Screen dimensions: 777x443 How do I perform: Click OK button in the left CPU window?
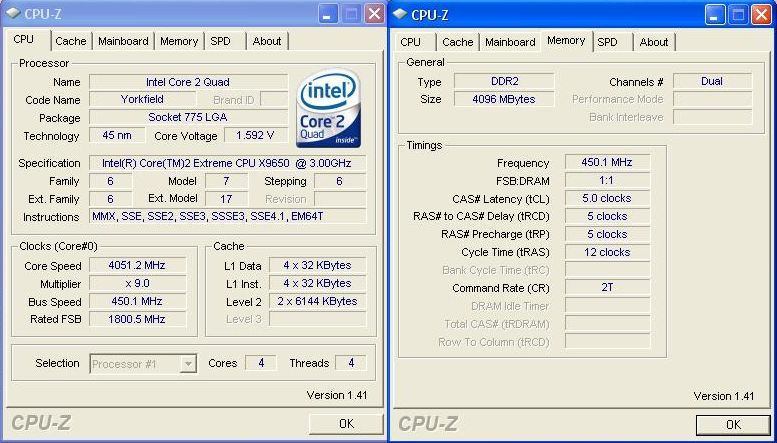[x=346, y=423]
